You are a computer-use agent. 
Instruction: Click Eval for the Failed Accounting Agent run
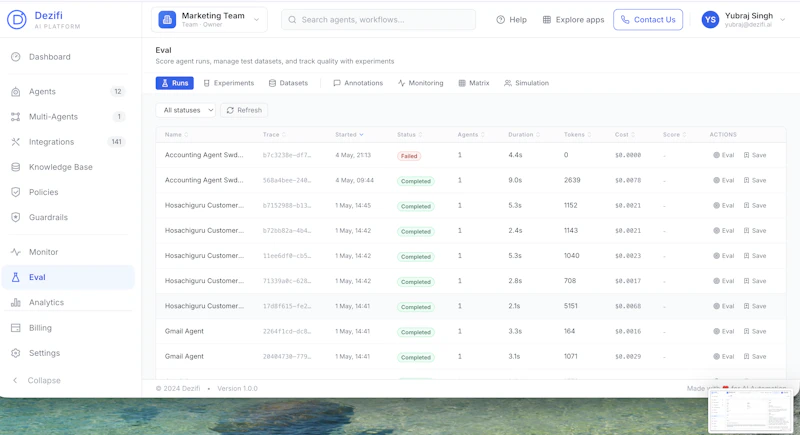[x=723, y=155]
